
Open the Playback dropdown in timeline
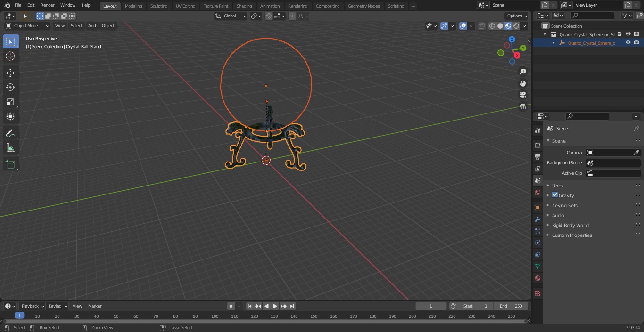pos(32,306)
